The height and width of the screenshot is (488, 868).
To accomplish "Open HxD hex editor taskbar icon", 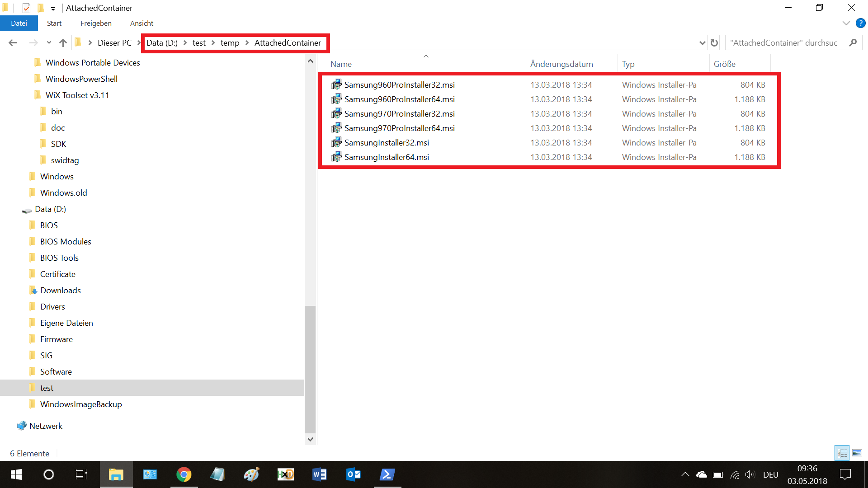I will point(285,474).
